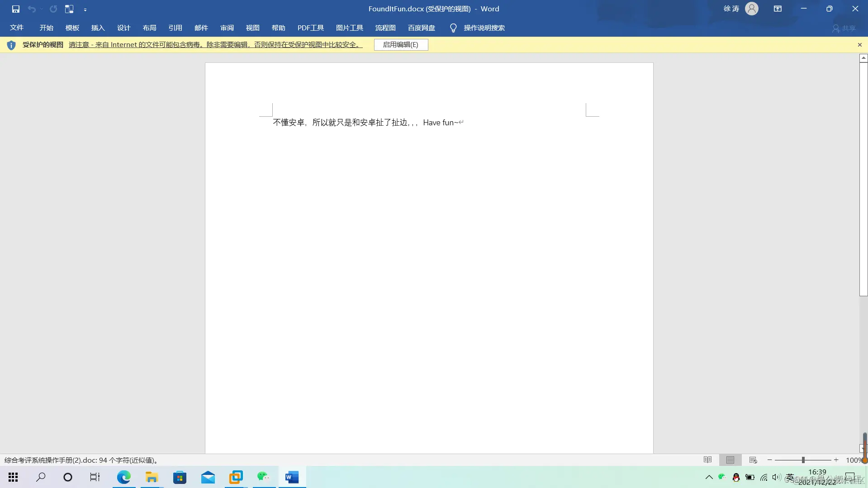Image resolution: width=868 pixels, height=488 pixels.
Task: Open File Explorer from taskbar
Action: [152, 477]
